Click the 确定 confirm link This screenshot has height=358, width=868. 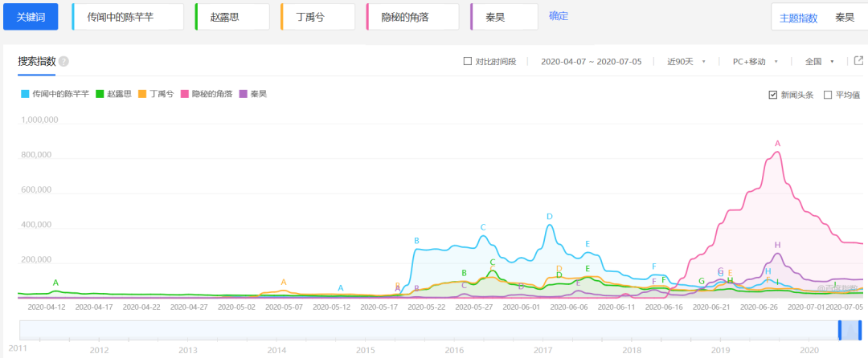pyautogui.click(x=558, y=16)
